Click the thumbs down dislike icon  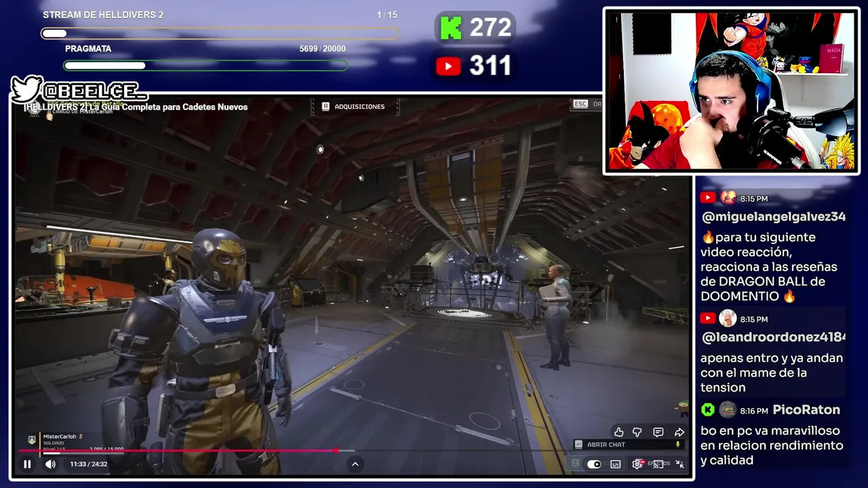click(x=637, y=432)
